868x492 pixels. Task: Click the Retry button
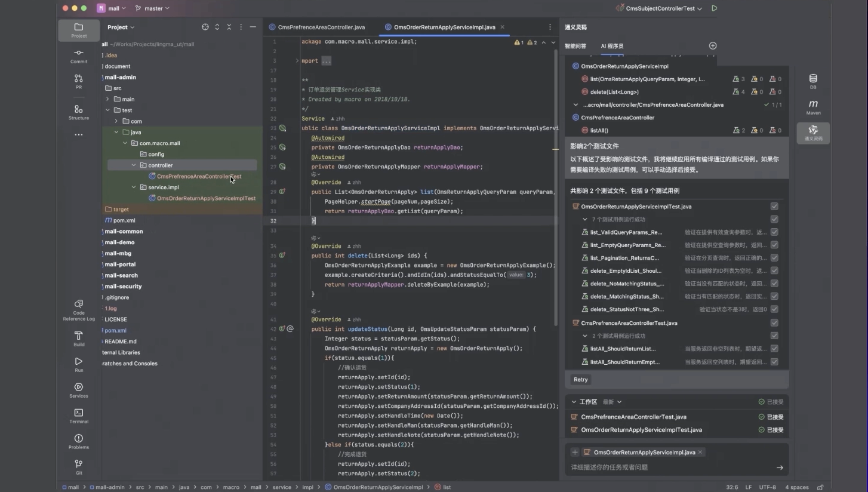pyautogui.click(x=581, y=380)
